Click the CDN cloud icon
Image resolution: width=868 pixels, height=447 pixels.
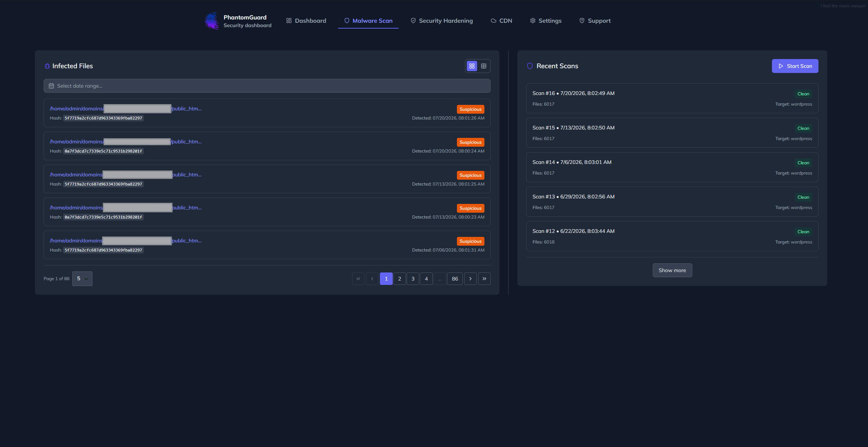[493, 21]
